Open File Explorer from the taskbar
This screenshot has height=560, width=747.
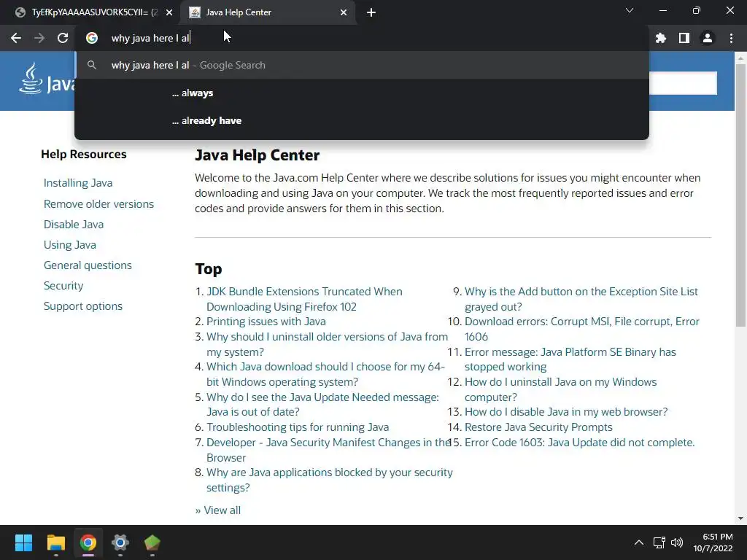tap(55, 542)
